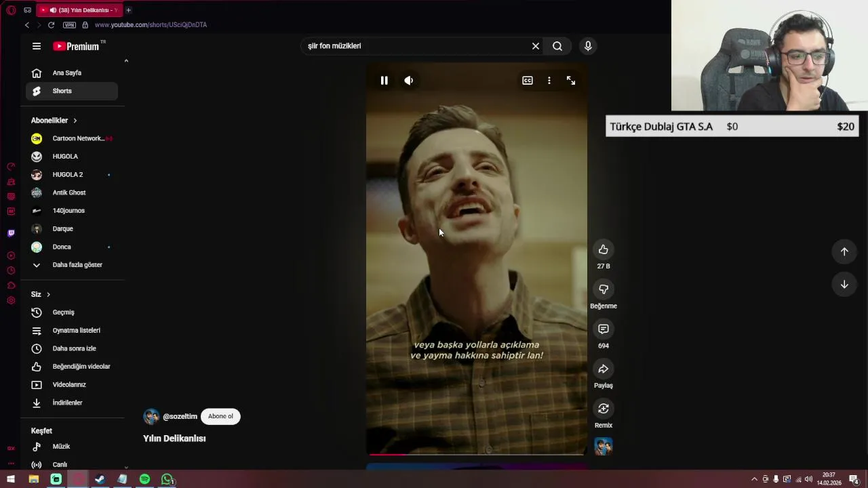
Task: Open the Antik Ghost channel
Action: point(71,192)
